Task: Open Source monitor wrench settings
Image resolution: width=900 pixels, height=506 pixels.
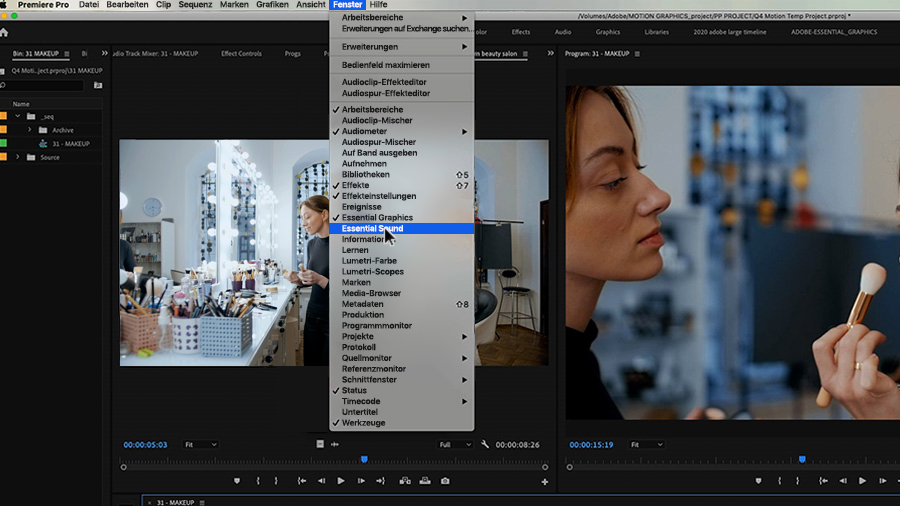Action: pos(485,444)
